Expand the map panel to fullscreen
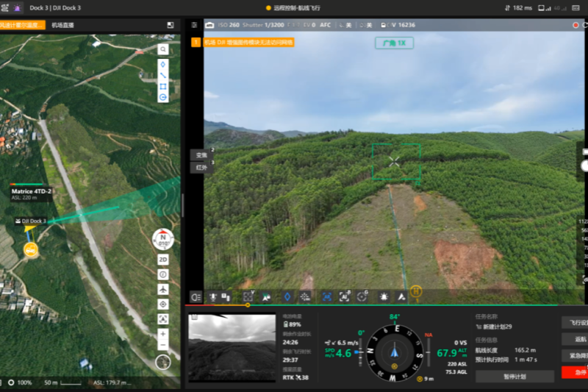Viewport: 588px width, 392px height. click(171, 25)
